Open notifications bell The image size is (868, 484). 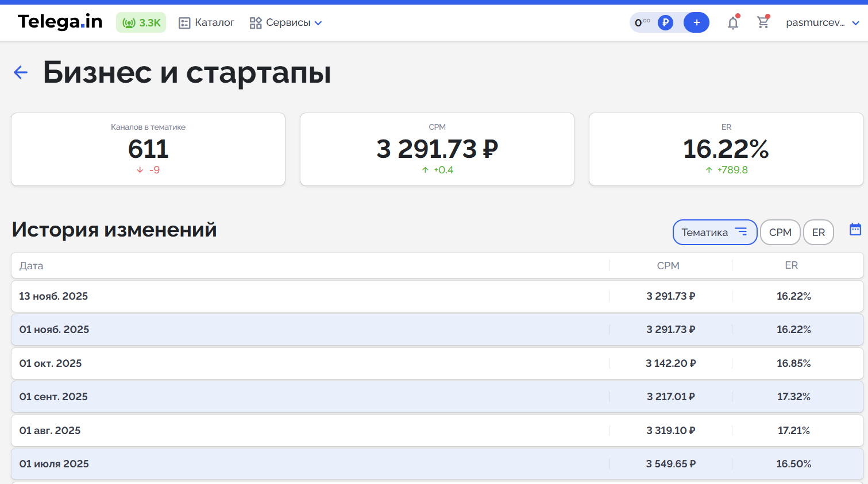(732, 23)
